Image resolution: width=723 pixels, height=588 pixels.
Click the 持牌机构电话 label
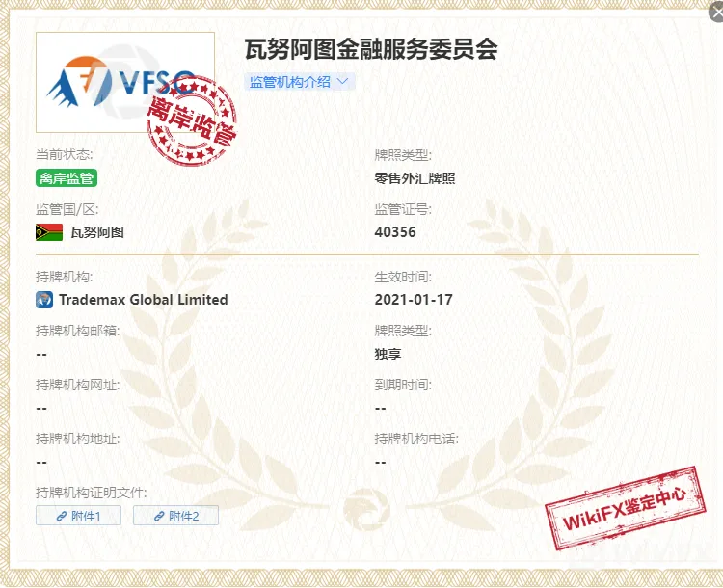[416, 439]
